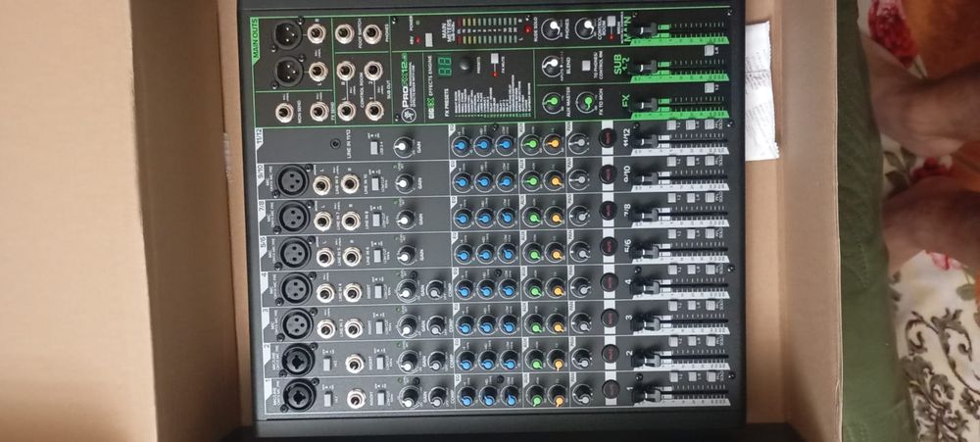Viewport: 980px width, 442px height.
Task: Select the Gain knob on channel 2
Action: click(409, 361)
